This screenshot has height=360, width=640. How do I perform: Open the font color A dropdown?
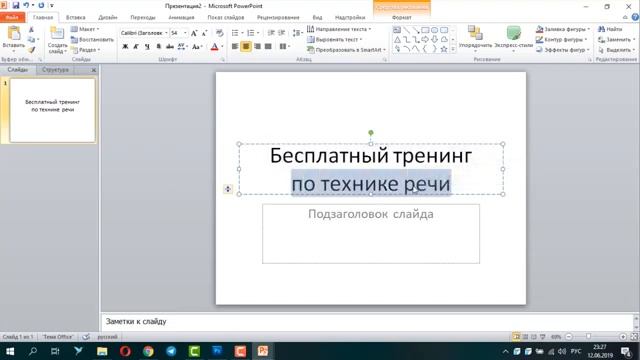tap(222, 47)
